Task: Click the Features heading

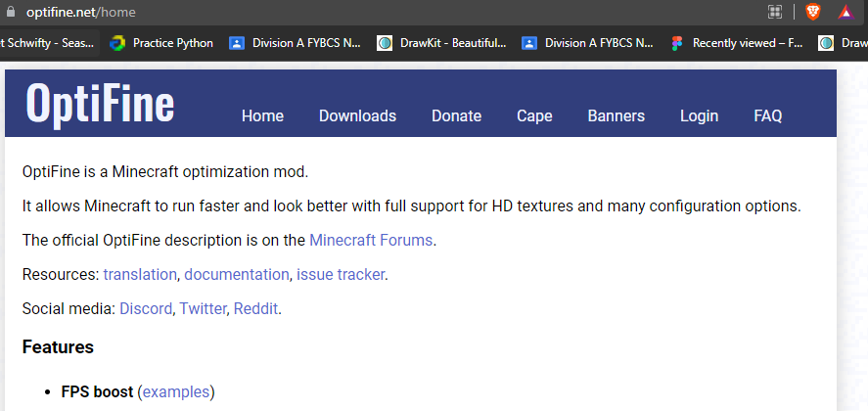Action: click(x=58, y=347)
